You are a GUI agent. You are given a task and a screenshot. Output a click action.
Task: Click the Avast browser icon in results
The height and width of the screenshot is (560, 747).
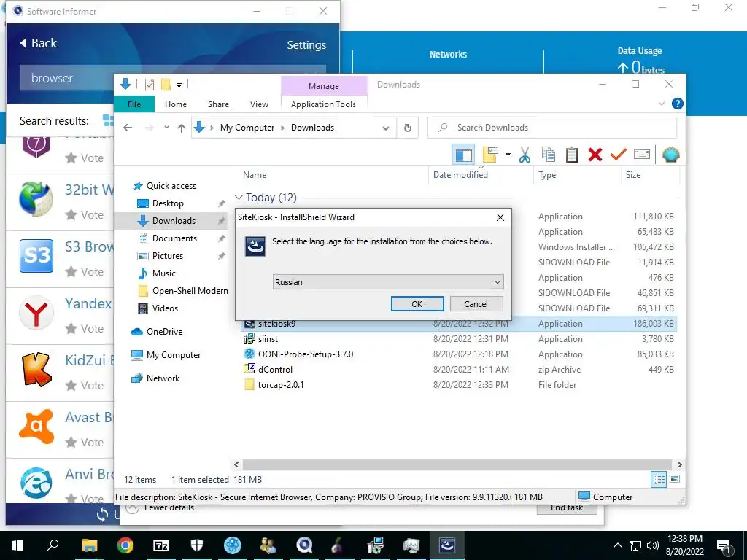point(36,426)
